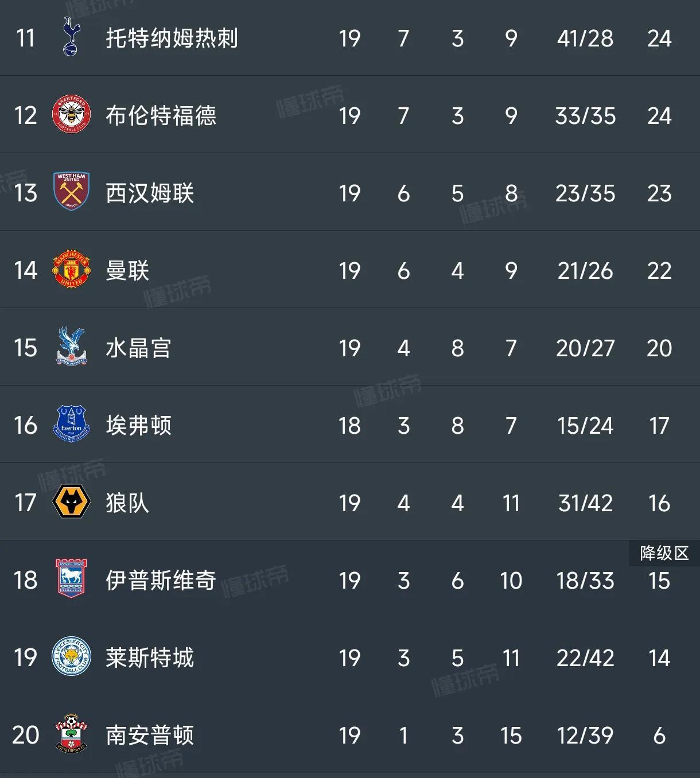The height and width of the screenshot is (778, 700).
Task: Click the 22/42 goal record for 莱斯特城
Action: (x=584, y=658)
